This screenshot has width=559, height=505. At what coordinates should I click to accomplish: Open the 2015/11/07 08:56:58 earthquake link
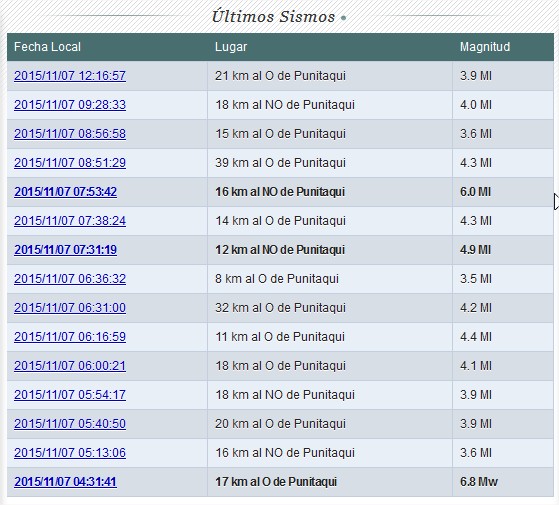coord(70,134)
